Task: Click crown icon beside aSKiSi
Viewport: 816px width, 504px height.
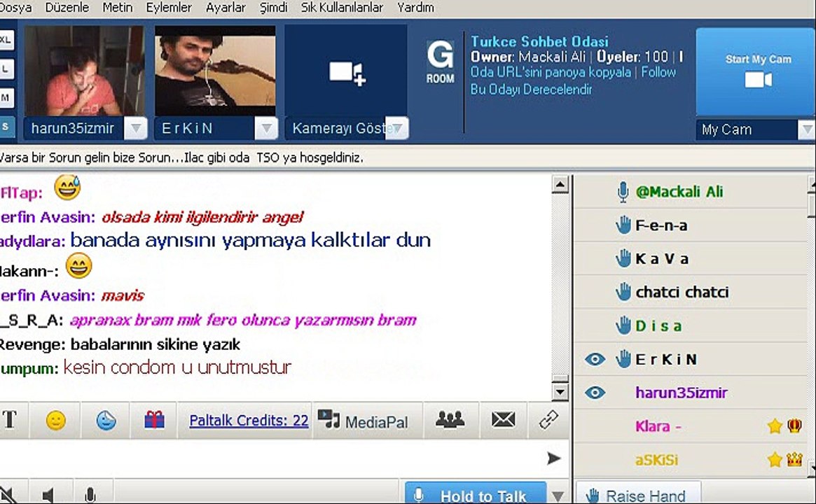Action: pos(795,459)
